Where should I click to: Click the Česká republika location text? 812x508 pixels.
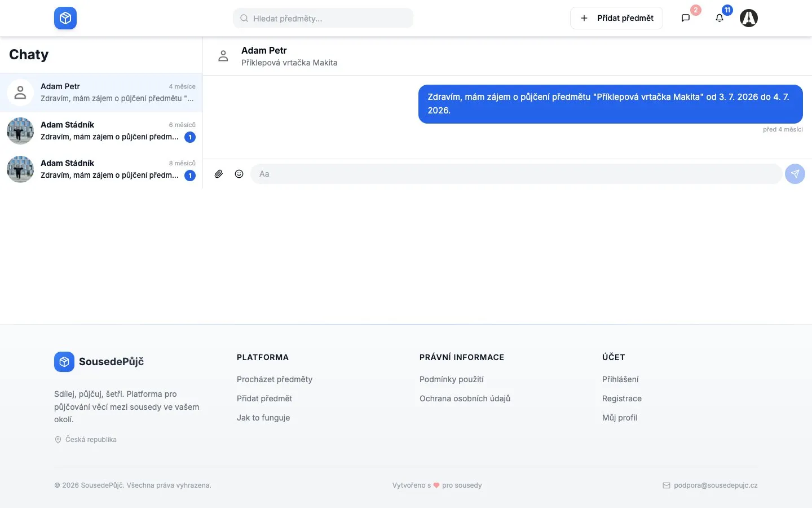pyautogui.click(x=91, y=440)
